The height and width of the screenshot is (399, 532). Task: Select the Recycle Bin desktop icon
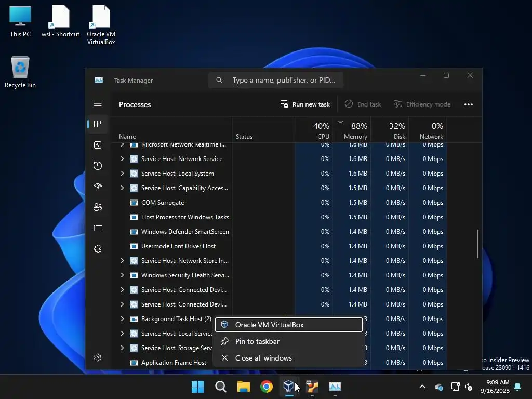20,72
